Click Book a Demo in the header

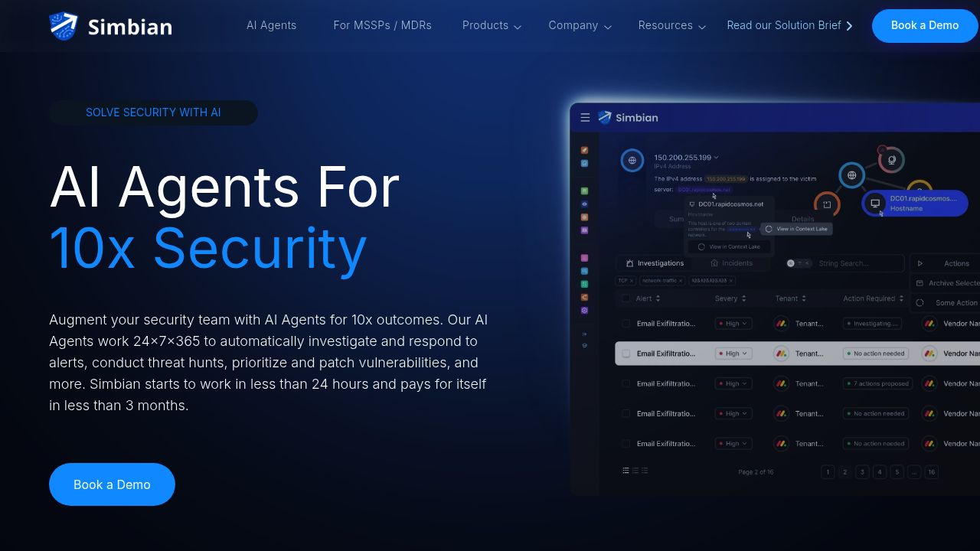tap(925, 26)
